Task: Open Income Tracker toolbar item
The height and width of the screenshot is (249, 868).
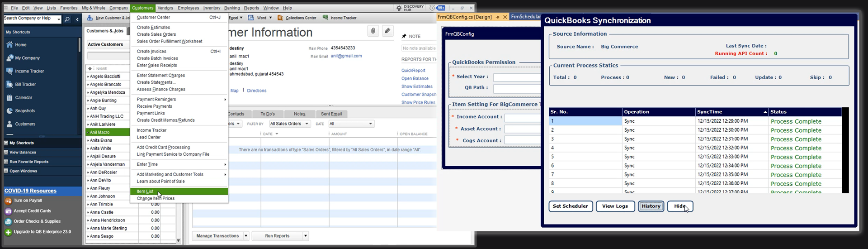Action: pos(340,18)
